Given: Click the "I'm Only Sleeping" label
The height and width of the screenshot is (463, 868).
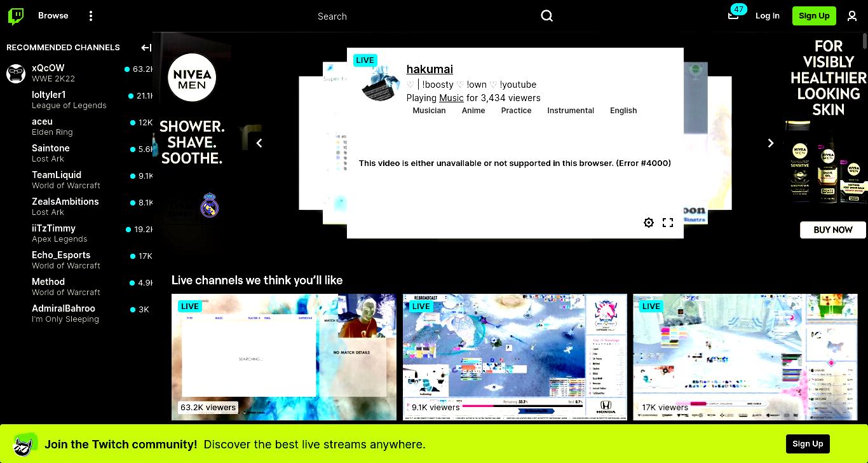Looking at the screenshot, I should 65,319.
